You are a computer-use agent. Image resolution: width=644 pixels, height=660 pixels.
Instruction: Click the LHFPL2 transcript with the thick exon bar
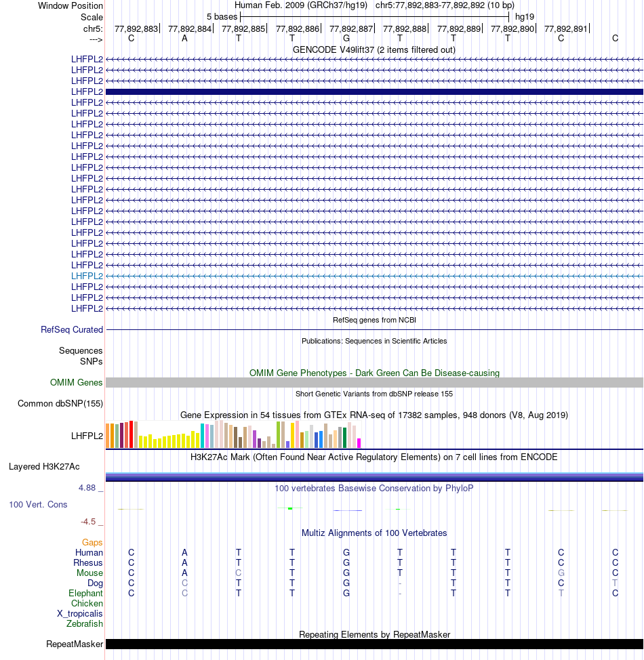click(374, 91)
